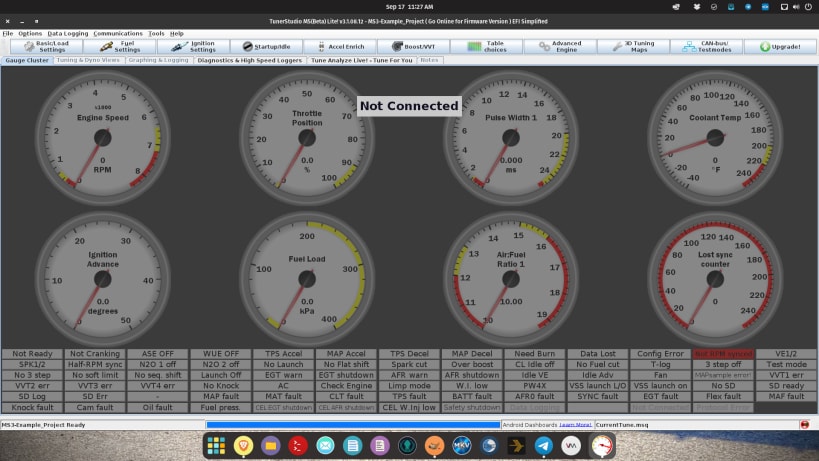Open the Help menu
The image size is (819, 461).
coord(177,33)
